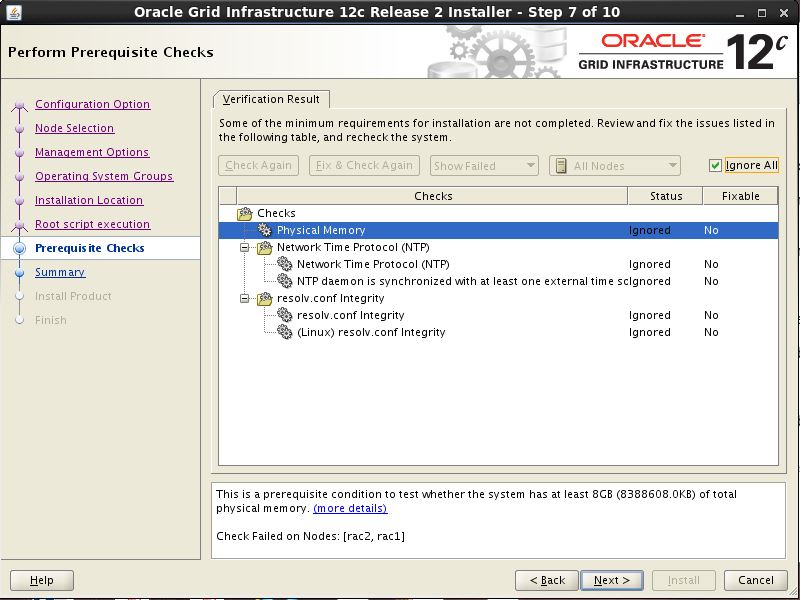
Task: Click the Fixable No value of Physical Memory
Action: [711, 230]
